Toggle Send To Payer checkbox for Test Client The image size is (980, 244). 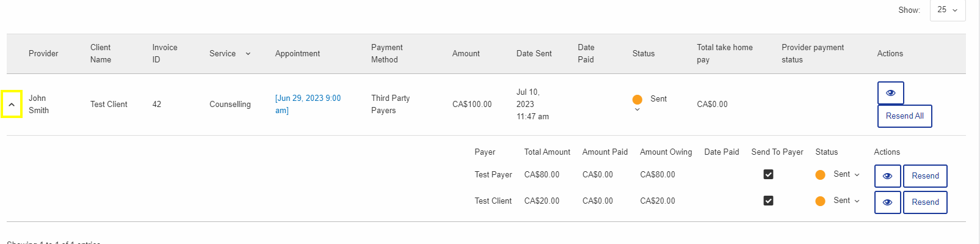click(768, 201)
